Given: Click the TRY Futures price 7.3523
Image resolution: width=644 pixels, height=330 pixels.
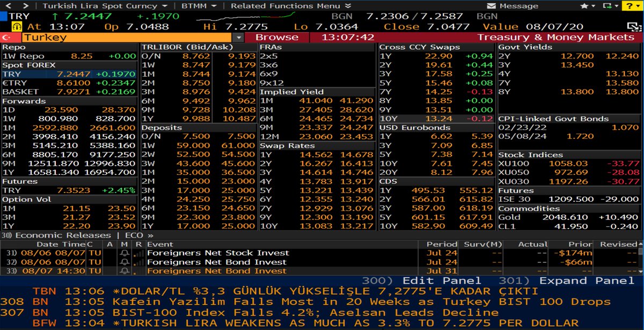Looking at the screenshot, I should pos(73,190).
